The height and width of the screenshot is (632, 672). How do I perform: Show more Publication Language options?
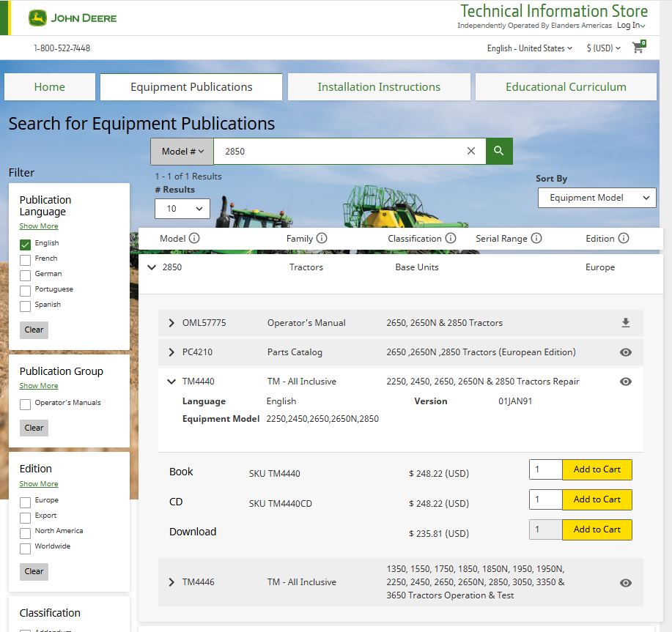click(39, 226)
